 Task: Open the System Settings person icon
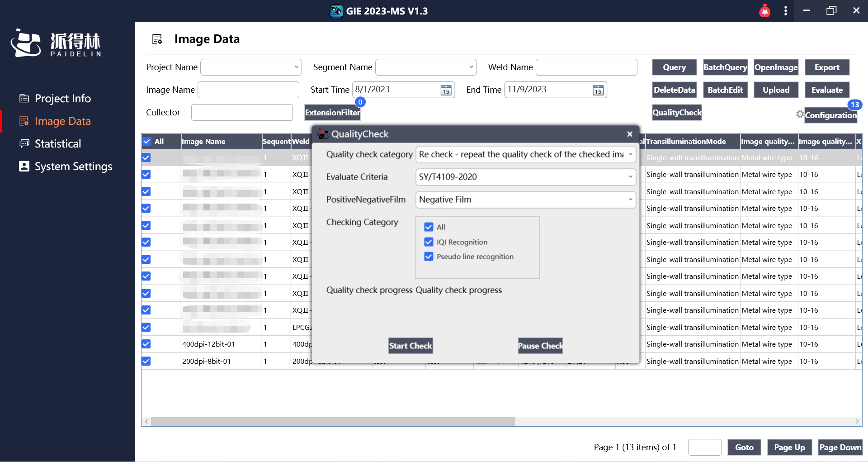coord(24,166)
